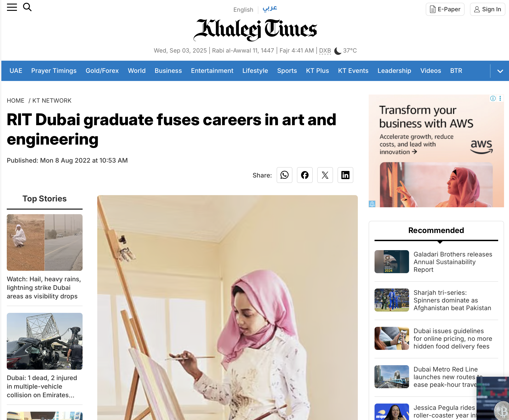Open Dubai online pricing guidelines story
This screenshot has height=420, width=509.
tap(453, 339)
